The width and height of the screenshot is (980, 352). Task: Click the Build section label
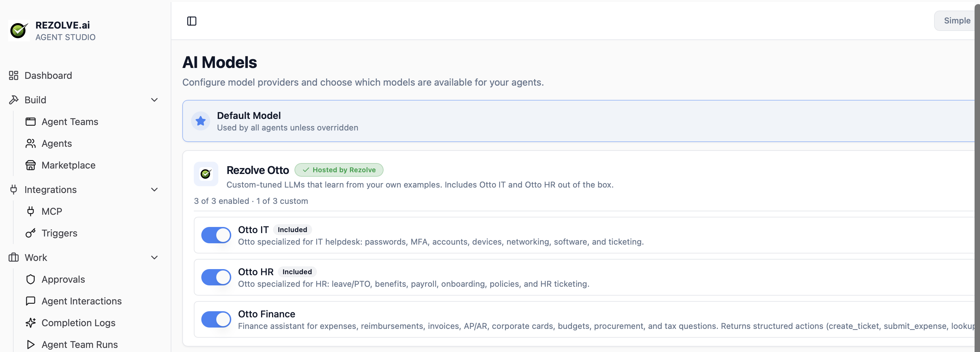coord(35,100)
